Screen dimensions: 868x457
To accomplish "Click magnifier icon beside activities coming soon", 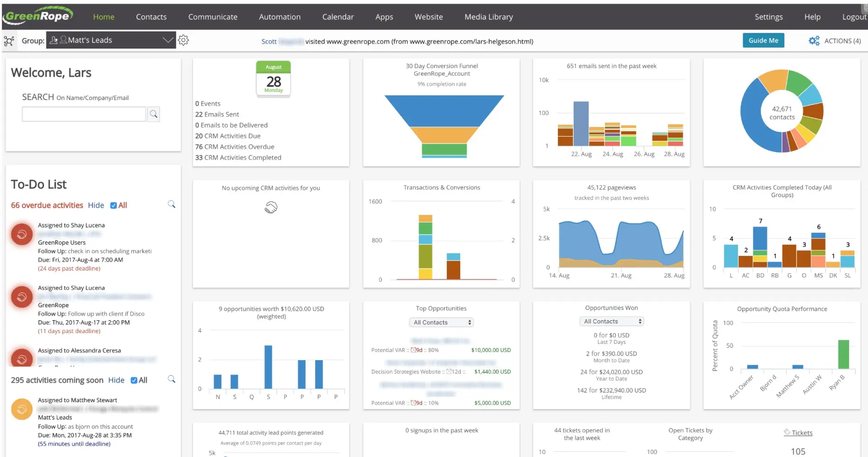I will pos(171,379).
